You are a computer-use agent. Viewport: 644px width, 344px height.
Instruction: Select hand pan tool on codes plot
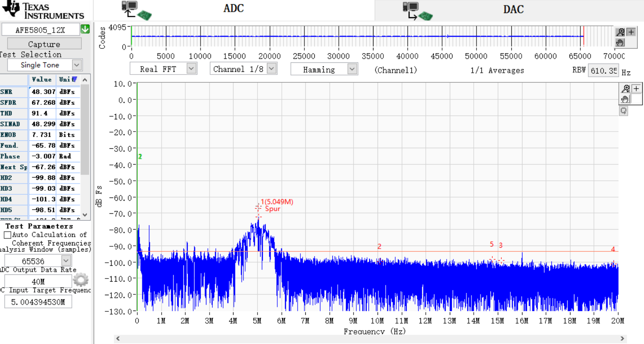click(621, 42)
